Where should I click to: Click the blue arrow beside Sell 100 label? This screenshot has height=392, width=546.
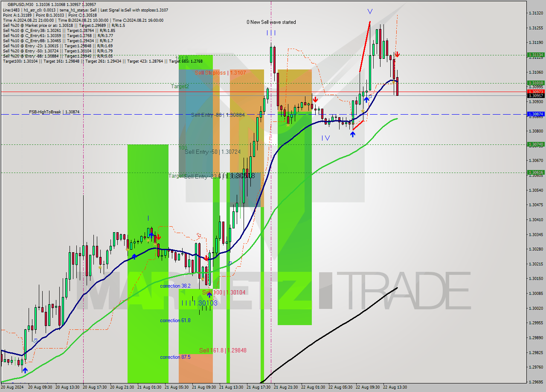point(209,294)
